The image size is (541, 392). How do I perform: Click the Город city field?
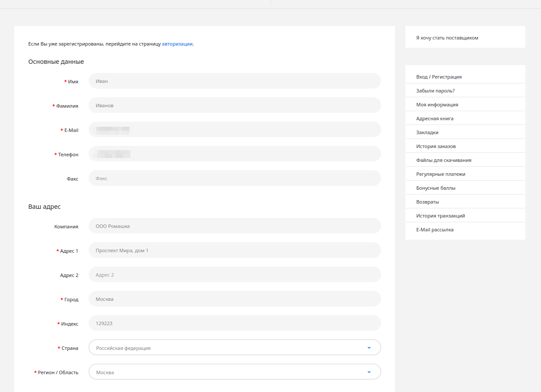click(235, 299)
